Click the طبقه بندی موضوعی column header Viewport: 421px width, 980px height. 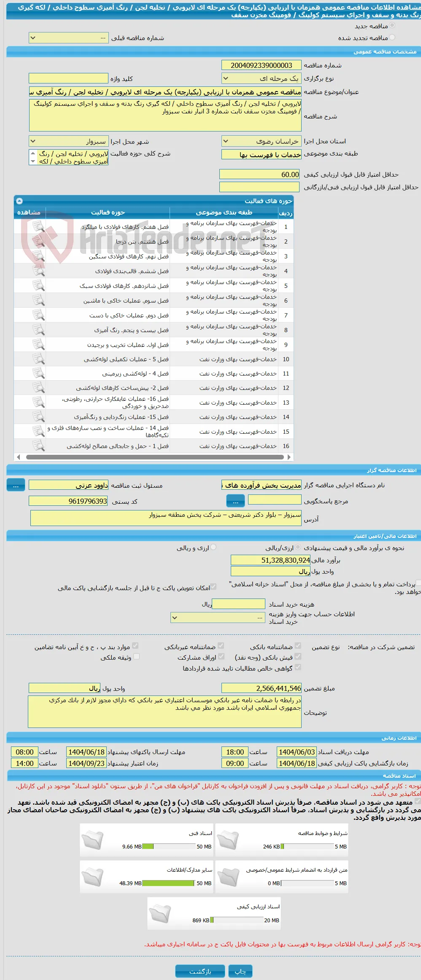[224, 212]
